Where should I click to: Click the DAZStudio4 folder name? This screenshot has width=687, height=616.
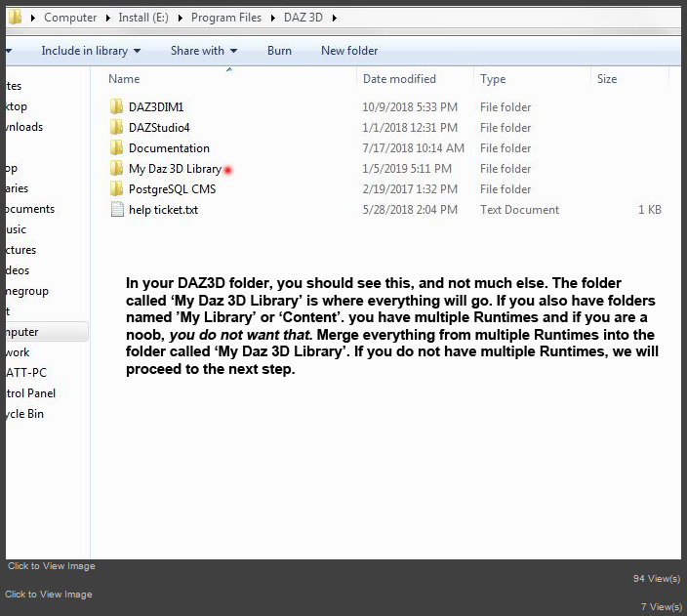click(x=159, y=128)
